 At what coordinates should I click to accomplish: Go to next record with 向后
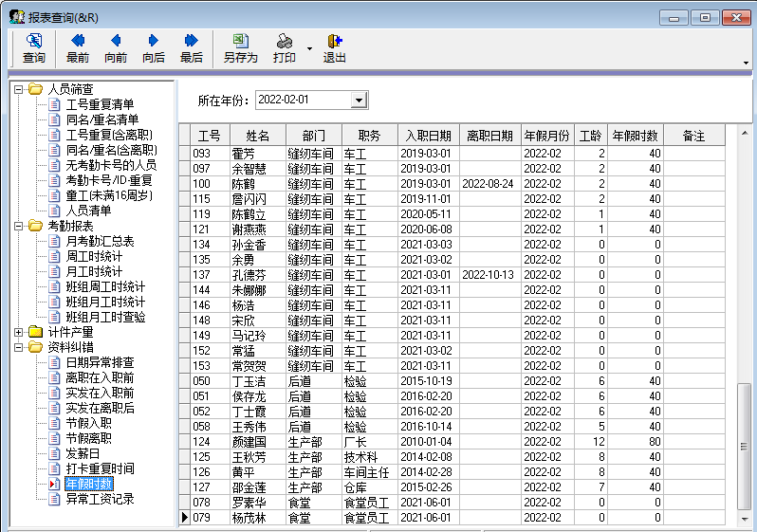tap(154, 48)
